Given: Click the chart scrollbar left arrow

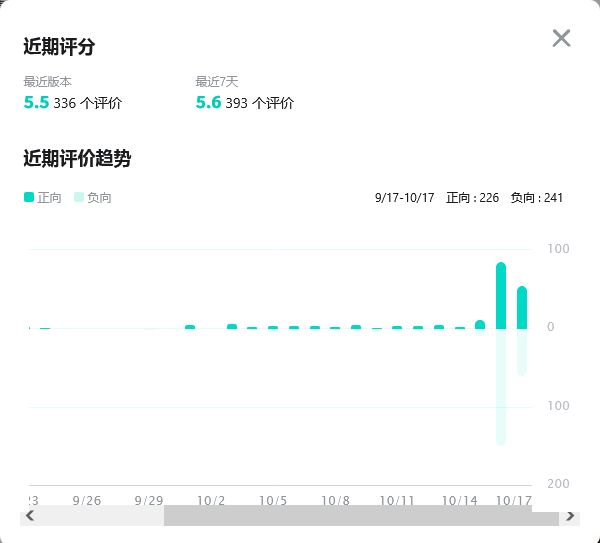Looking at the screenshot, I should pos(30,516).
